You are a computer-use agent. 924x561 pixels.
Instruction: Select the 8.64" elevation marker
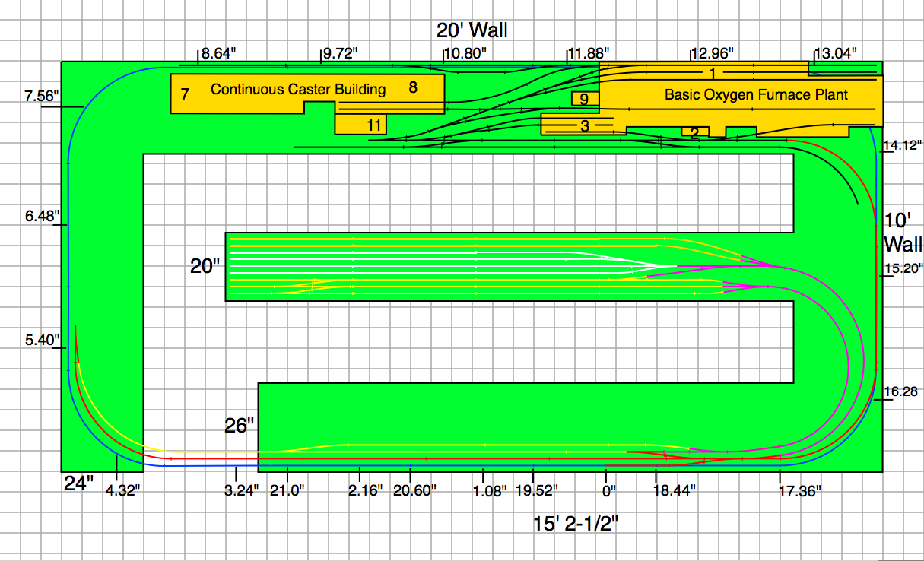point(219,53)
